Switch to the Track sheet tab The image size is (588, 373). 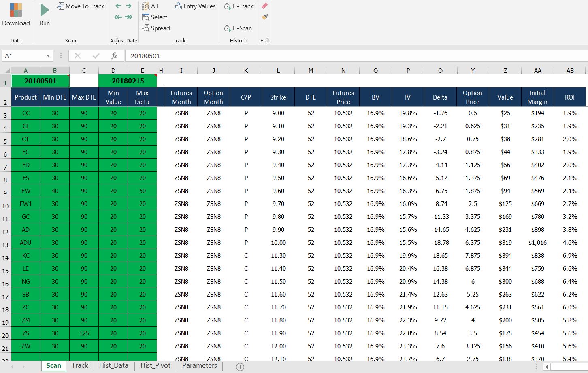point(80,365)
